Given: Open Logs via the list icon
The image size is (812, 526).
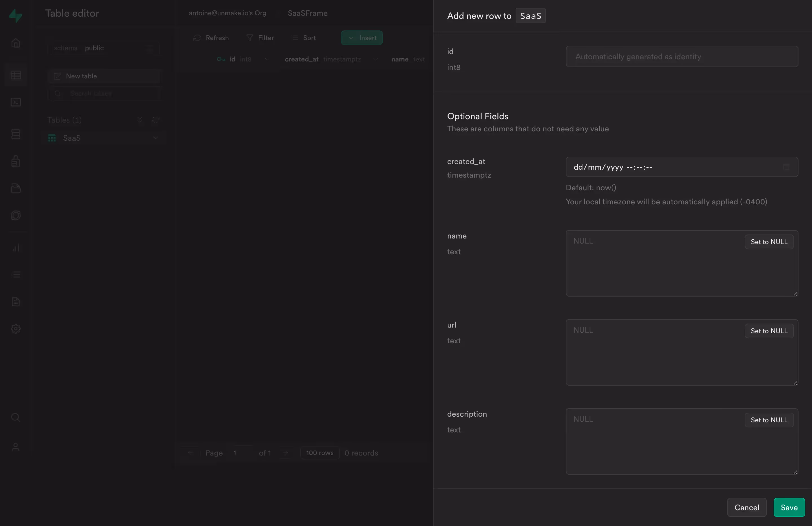Looking at the screenshot, I should [x=16, y=275].
